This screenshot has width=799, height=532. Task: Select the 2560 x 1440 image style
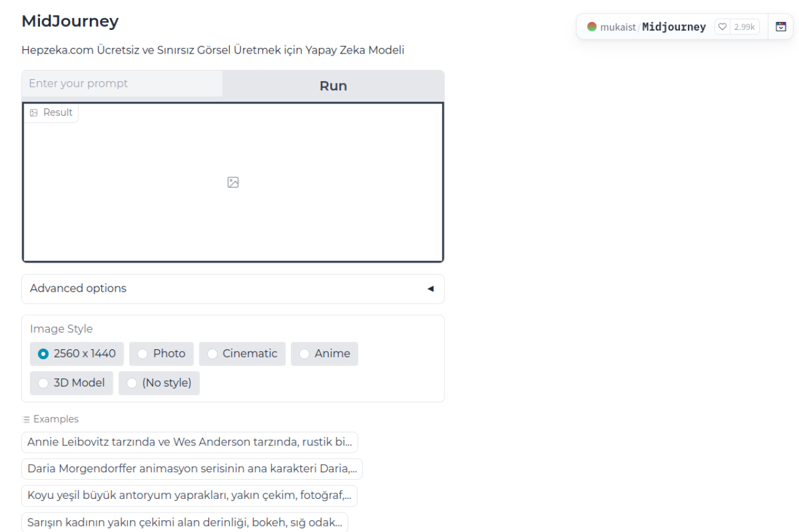click(x=77, y=354)
